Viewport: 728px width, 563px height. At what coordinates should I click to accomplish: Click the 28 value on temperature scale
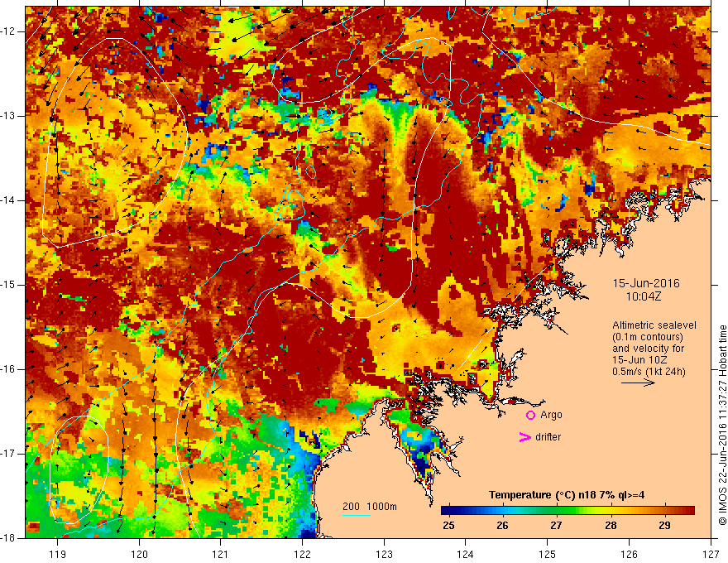click(x=611, y=526)
